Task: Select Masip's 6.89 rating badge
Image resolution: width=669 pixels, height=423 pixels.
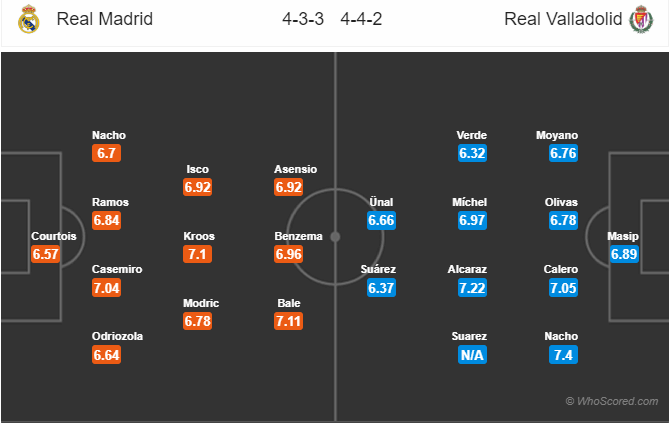Action: click(x=623, y=254)
